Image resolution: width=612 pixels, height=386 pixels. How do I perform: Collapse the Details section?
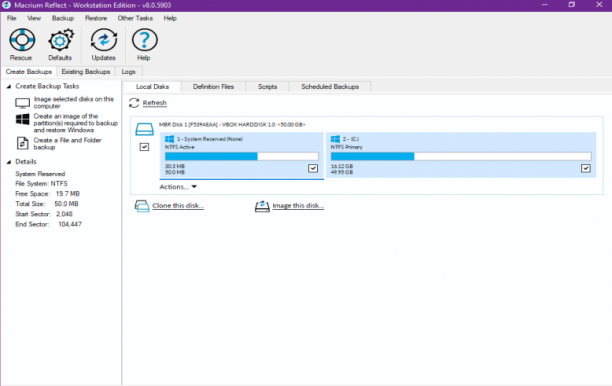pos(9,162)
